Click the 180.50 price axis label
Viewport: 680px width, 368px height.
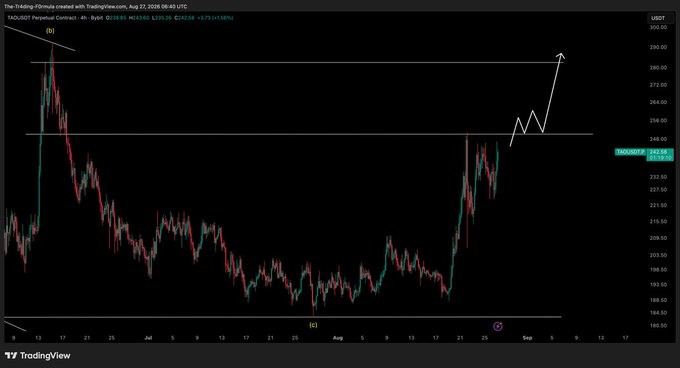(658, 326)
